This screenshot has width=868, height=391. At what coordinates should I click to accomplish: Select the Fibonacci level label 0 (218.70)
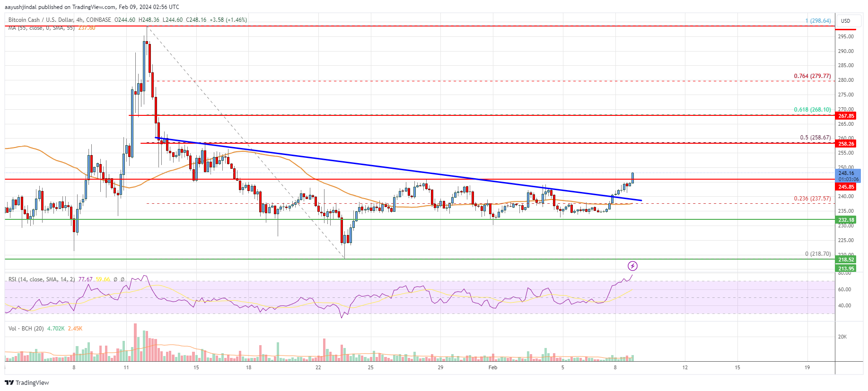pyautogui.click(x=818, y=254)
